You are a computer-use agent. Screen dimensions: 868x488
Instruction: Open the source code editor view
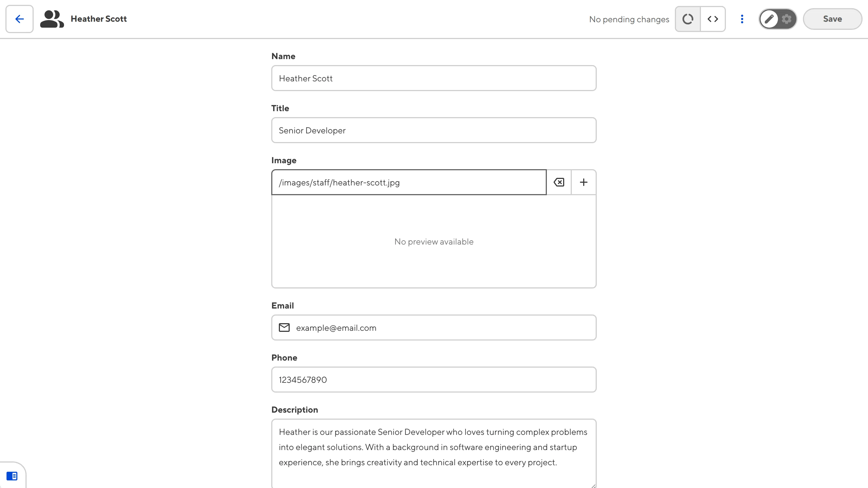tap(713, 19)
